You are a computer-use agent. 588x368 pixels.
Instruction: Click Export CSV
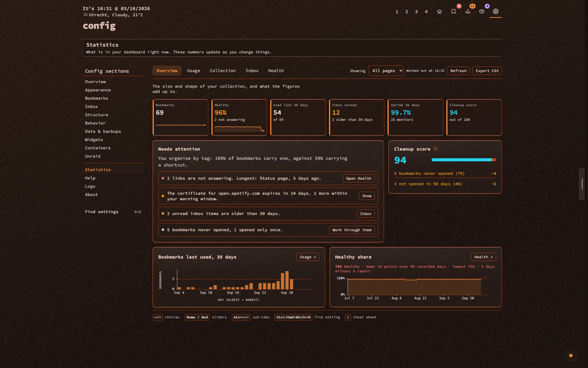(x=487, y=71)
